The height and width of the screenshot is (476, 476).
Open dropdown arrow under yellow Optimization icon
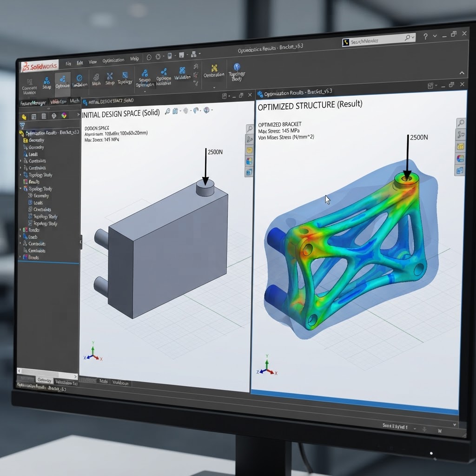click(x=214, y=87)
